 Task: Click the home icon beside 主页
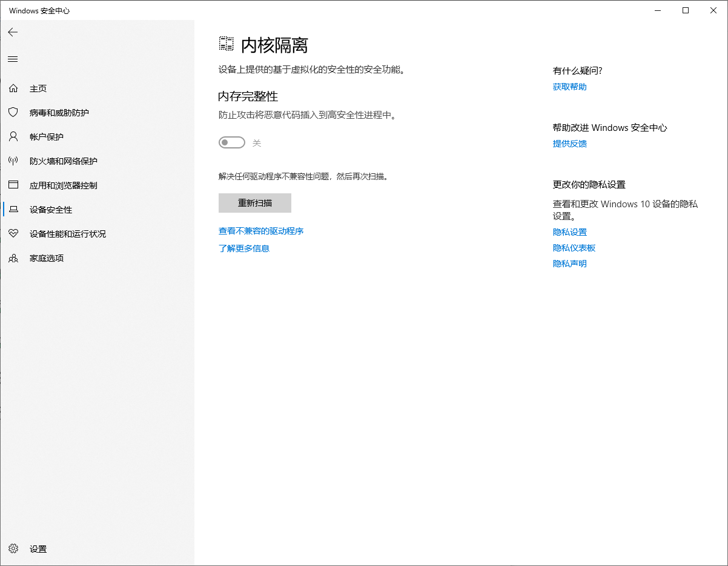click(x=13, y=88)
